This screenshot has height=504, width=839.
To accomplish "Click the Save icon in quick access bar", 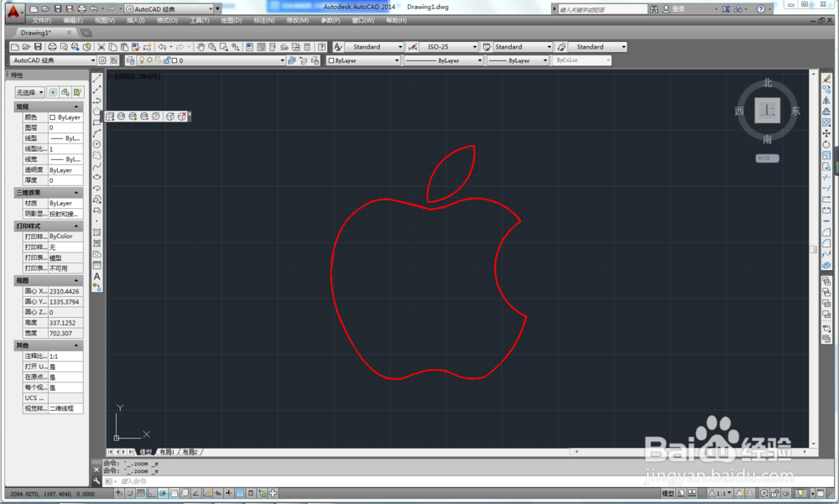I will point(59,9).
